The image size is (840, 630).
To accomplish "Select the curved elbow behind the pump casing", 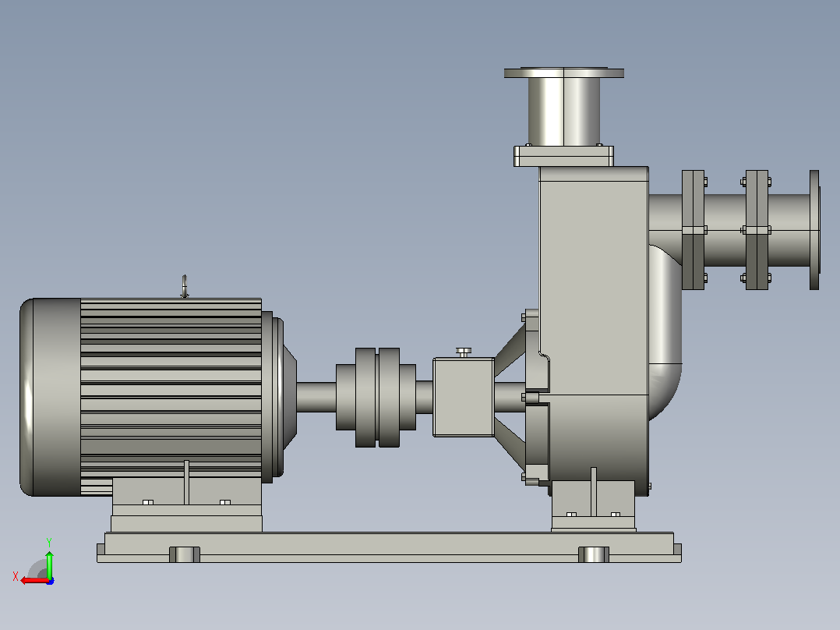I will [x=665, y=332].
